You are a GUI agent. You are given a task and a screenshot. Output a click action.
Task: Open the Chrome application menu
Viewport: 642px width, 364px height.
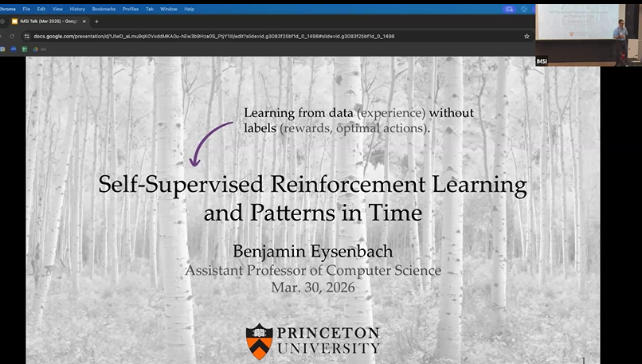(x=7, y=9)
